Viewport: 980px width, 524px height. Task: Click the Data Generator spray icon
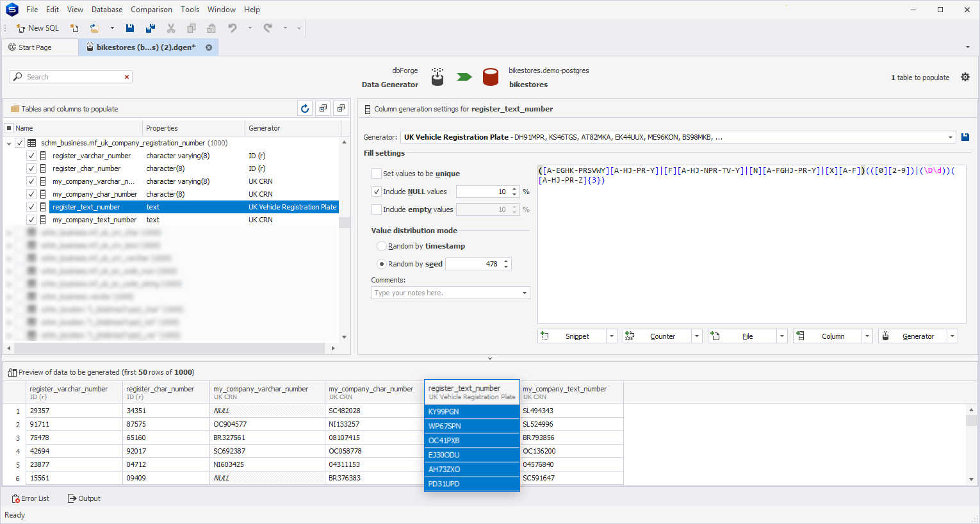[x=437, y=77]
